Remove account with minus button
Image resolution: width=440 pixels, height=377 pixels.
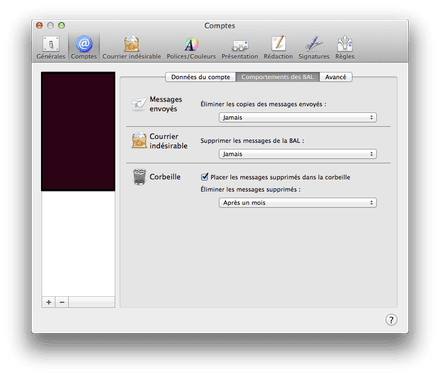click(62, 302)
